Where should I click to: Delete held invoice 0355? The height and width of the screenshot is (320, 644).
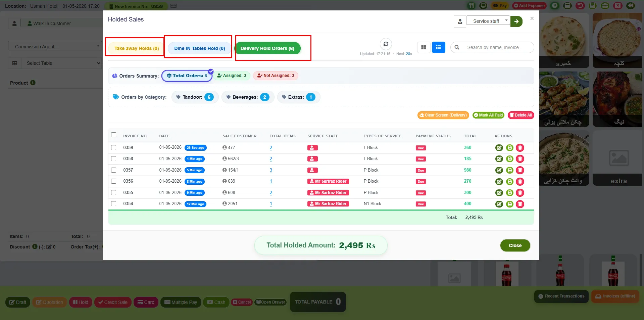coord(520,193)
